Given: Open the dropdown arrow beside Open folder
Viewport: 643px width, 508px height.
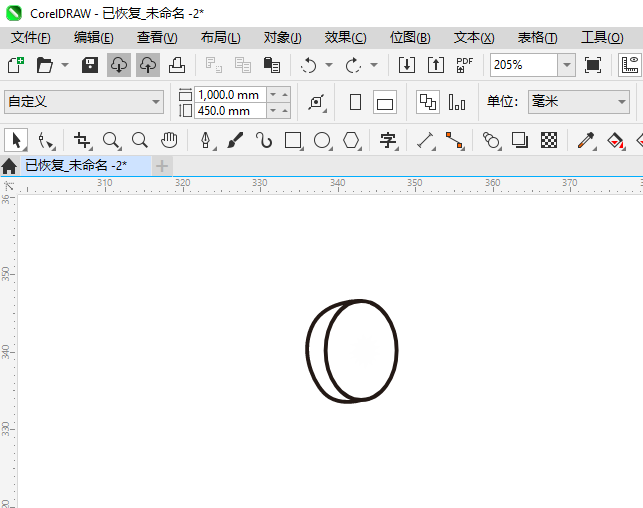Looking at the screenshot, I should tap(65, 65).
